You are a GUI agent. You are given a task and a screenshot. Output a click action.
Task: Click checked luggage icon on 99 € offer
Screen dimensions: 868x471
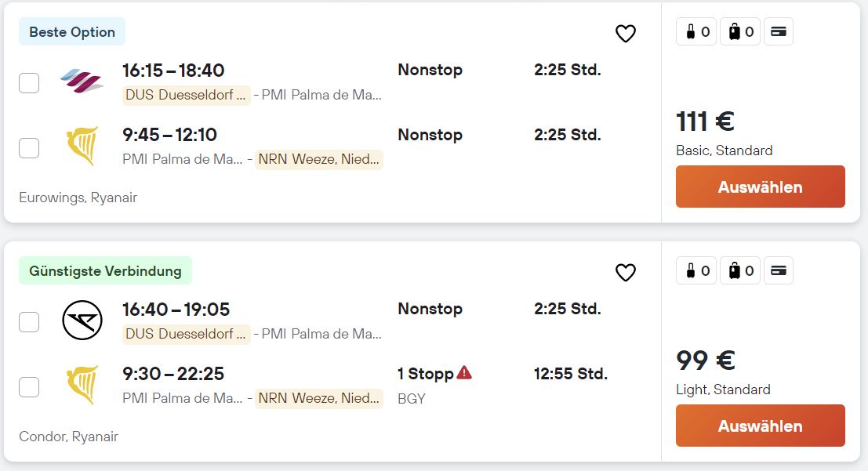coord(741,270)
